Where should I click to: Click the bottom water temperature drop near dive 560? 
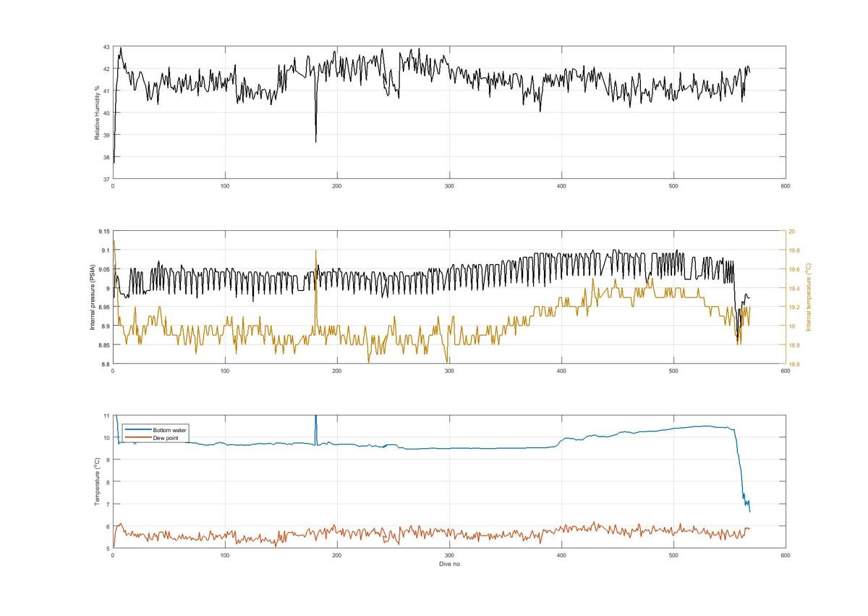[x=741, y=471]
